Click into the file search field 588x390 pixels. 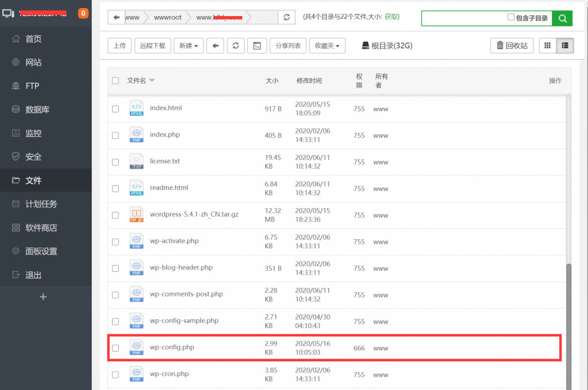click(464, 18)
